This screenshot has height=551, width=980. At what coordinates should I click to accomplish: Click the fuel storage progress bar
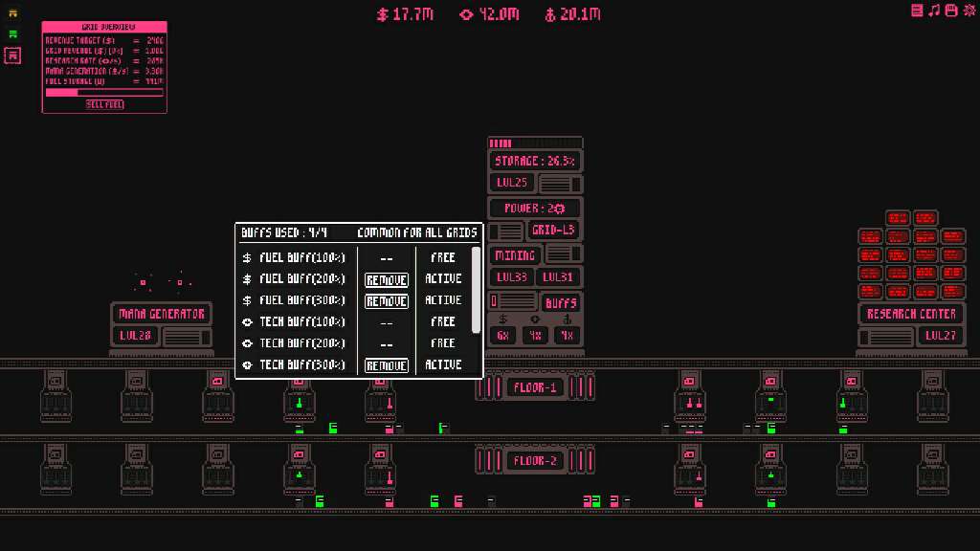104,93
